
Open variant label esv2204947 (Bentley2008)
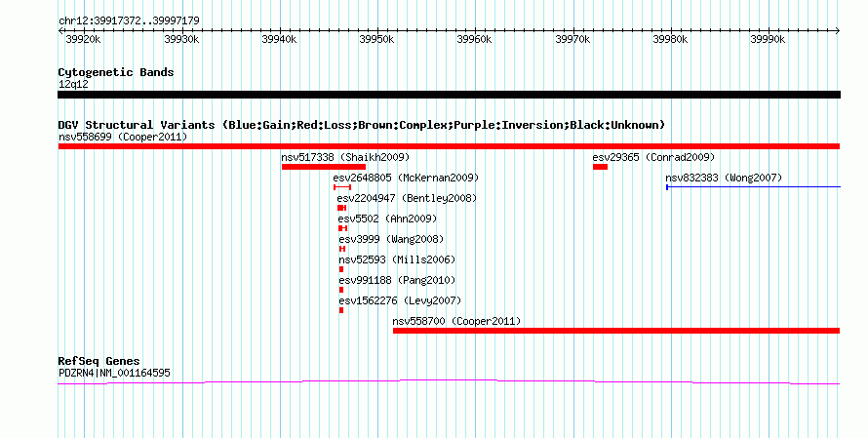pos(407,198)
